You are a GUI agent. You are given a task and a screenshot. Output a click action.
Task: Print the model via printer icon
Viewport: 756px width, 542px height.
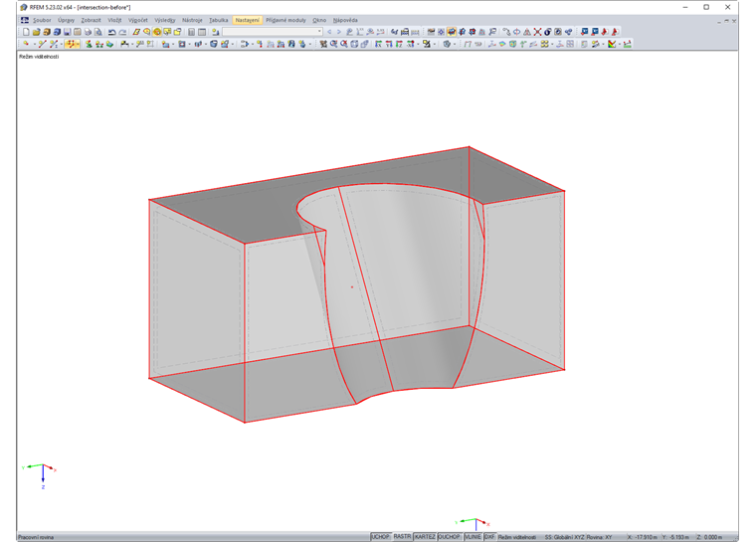[x=88, y=32]
